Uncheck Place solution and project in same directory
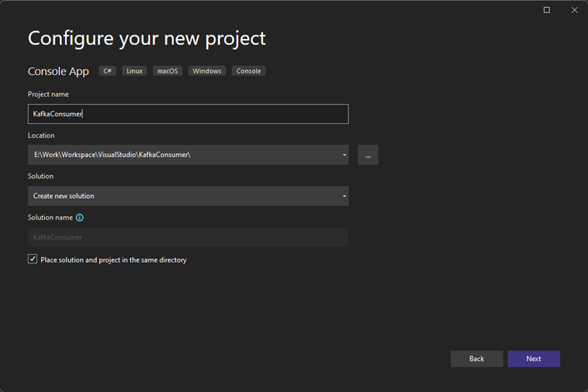This screenshot has width=588, height=392. (33, 259)
